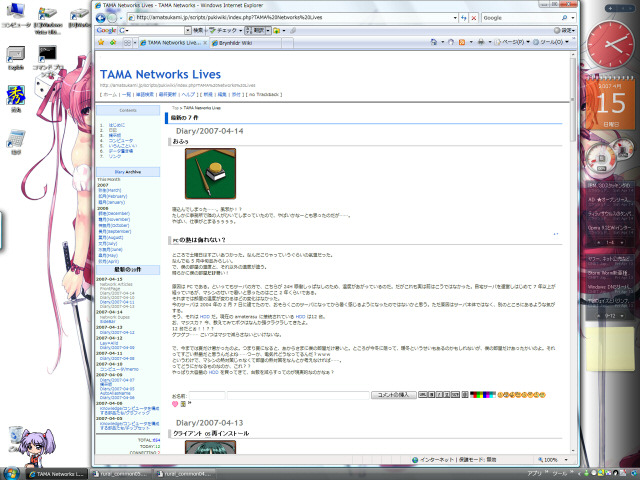Open the Favorites Center star icon
The height and width of the screenshot is (480, 640).
click(x=101, y=44)
